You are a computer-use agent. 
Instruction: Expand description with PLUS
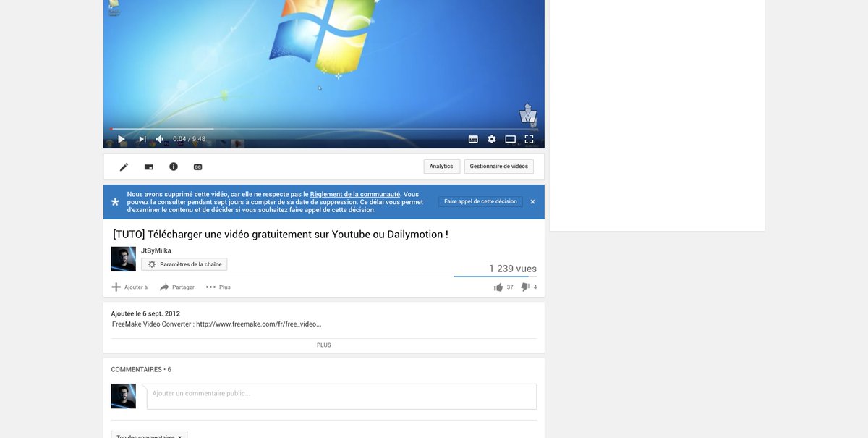pyautogui.click(x=324, y=345)
